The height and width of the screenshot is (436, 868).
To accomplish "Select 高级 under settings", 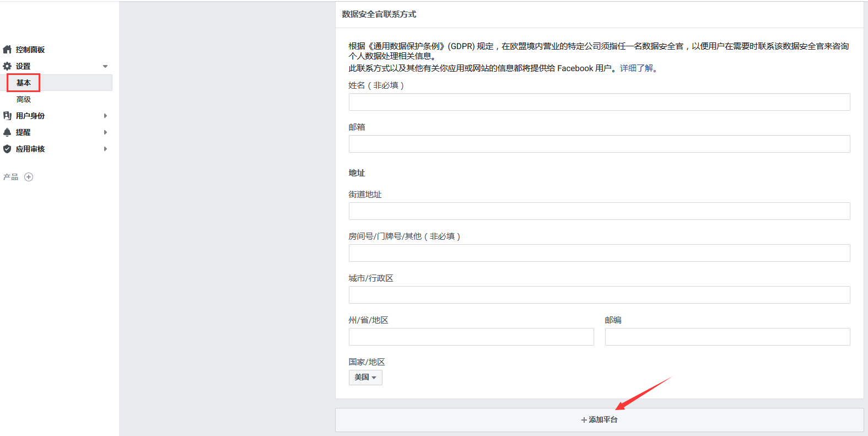I will coord(24,100).
